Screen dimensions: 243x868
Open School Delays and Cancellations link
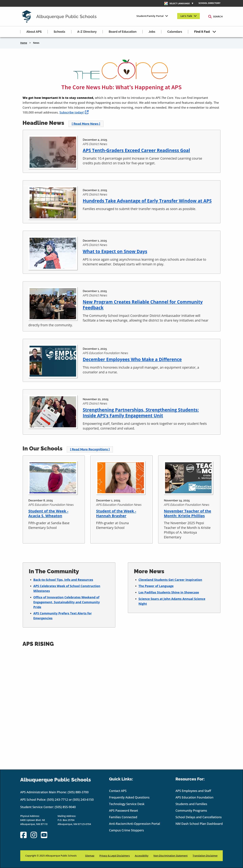pos(198,817)
